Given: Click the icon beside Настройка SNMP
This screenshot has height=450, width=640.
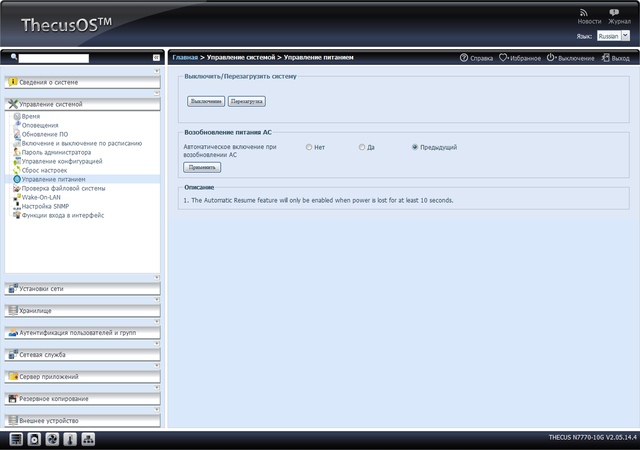Looking at the screenshot, I should 17,206.
